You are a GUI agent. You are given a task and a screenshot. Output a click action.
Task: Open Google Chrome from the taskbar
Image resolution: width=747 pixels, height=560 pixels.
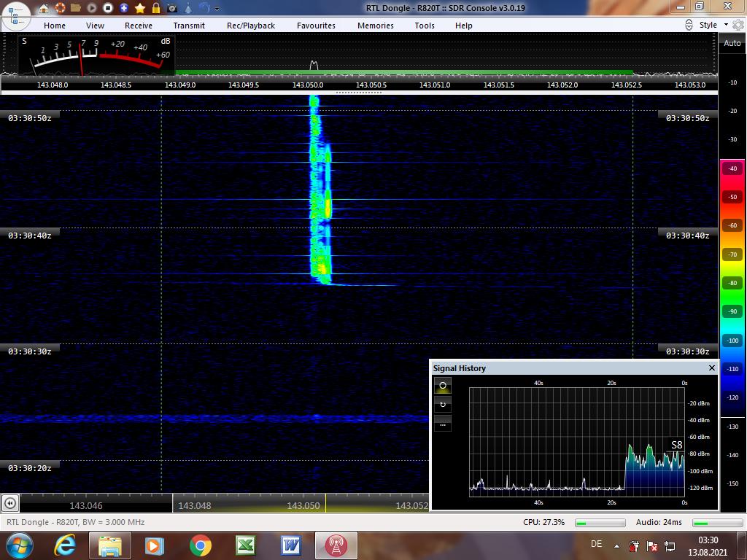pos(200,545)
